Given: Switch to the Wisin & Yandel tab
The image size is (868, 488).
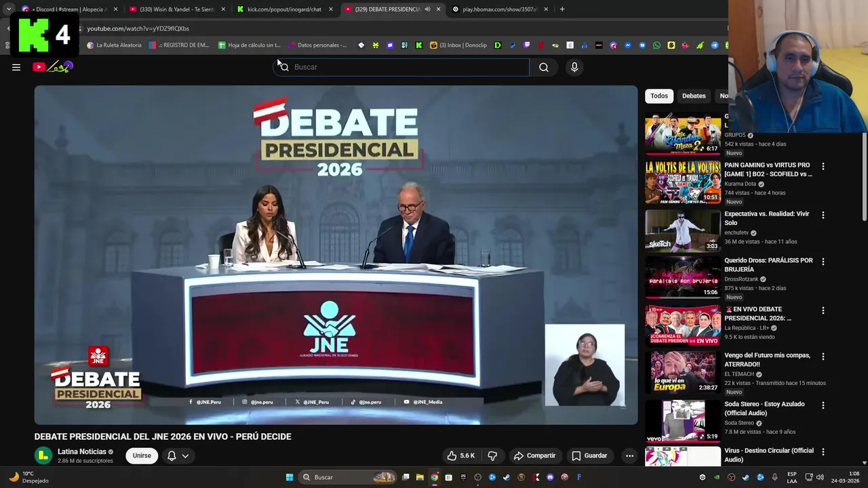Looking at the screenshot, I should (178, 9).
